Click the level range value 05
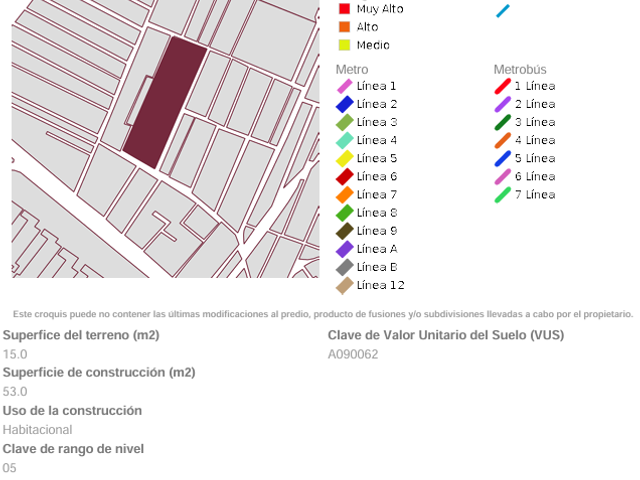Image resolution: width=640 pixels, height=480 pixels. pos(9,468)
